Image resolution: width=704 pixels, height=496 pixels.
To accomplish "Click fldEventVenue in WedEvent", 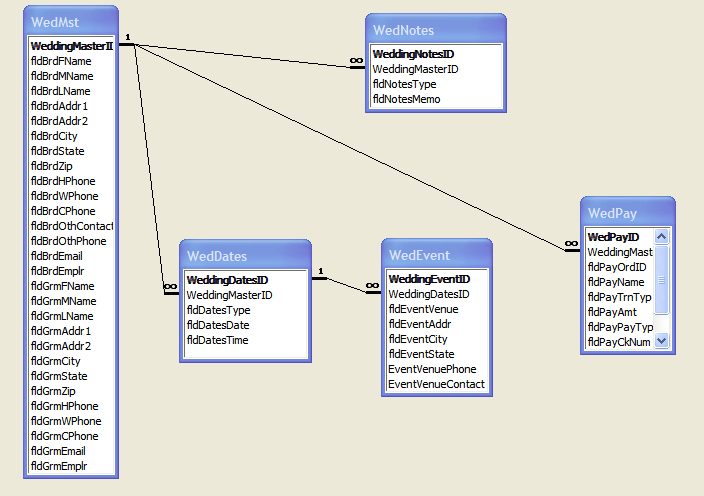I will point(423,309).
